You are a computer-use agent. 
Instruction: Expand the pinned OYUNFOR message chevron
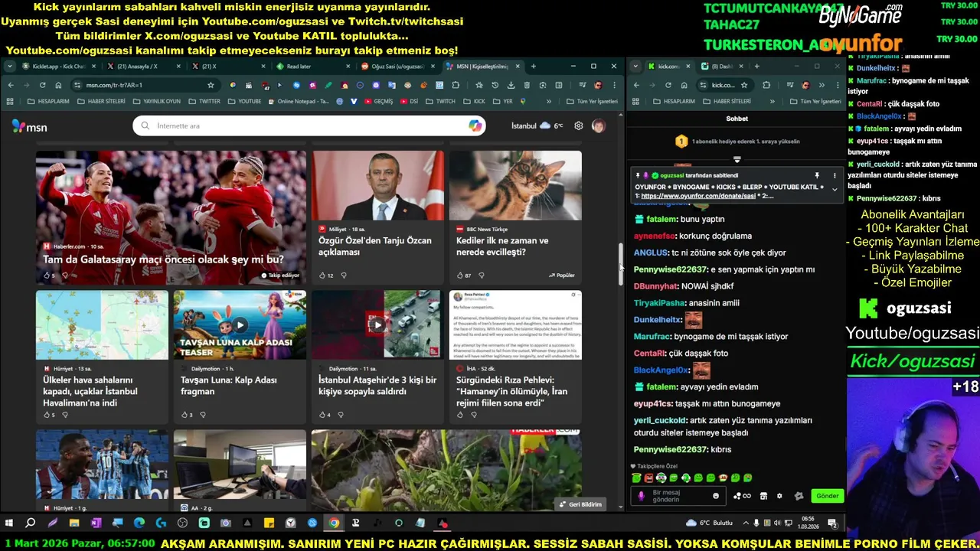coord(835,189)
